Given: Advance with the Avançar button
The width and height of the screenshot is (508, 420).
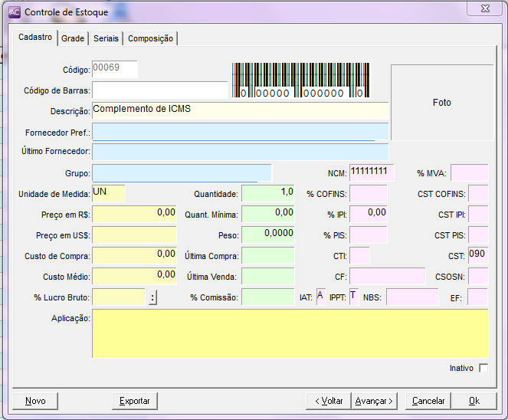Looking at the screenshot, I should (374, 401).
